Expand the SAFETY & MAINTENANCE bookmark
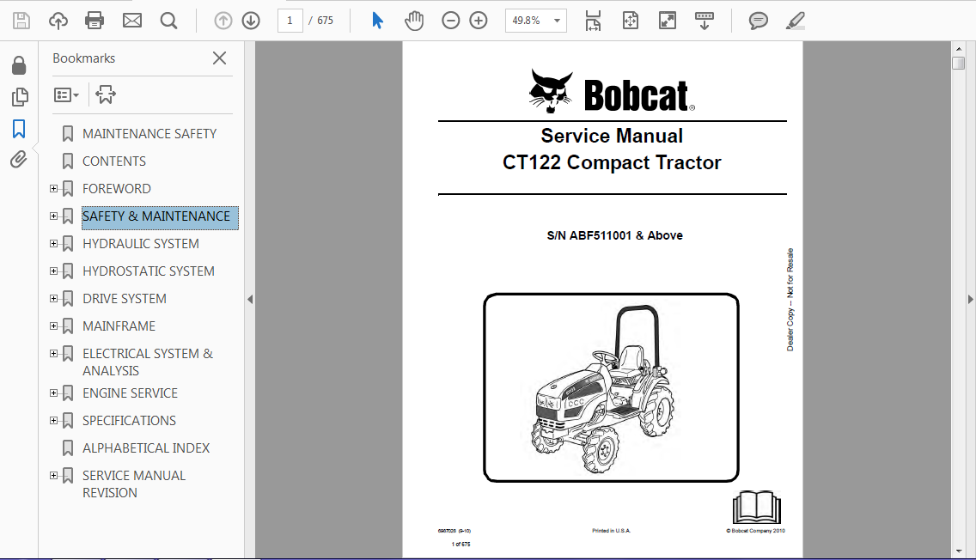The width and height of the screenshot is (976, 560). 53,216
